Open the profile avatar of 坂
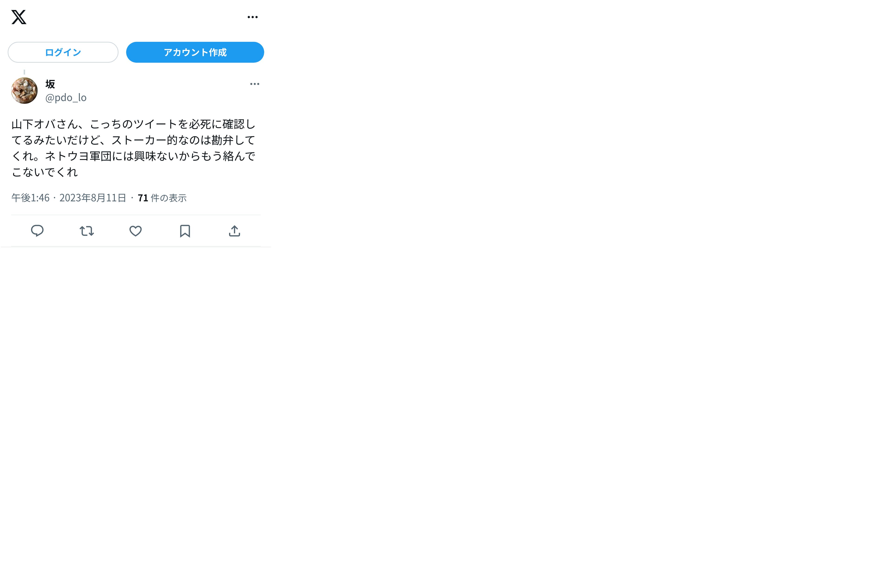Image resolution: width=895 pixels, height=588 pixels. point(24,91)
